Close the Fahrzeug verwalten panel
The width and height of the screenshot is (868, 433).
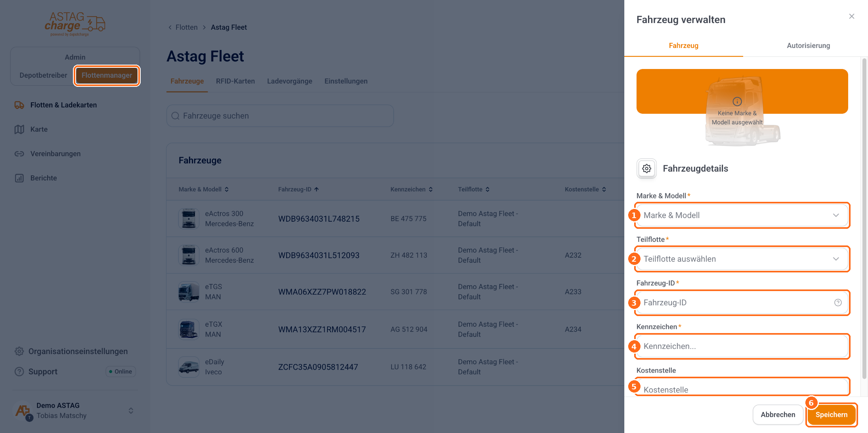tap(852, 16)
